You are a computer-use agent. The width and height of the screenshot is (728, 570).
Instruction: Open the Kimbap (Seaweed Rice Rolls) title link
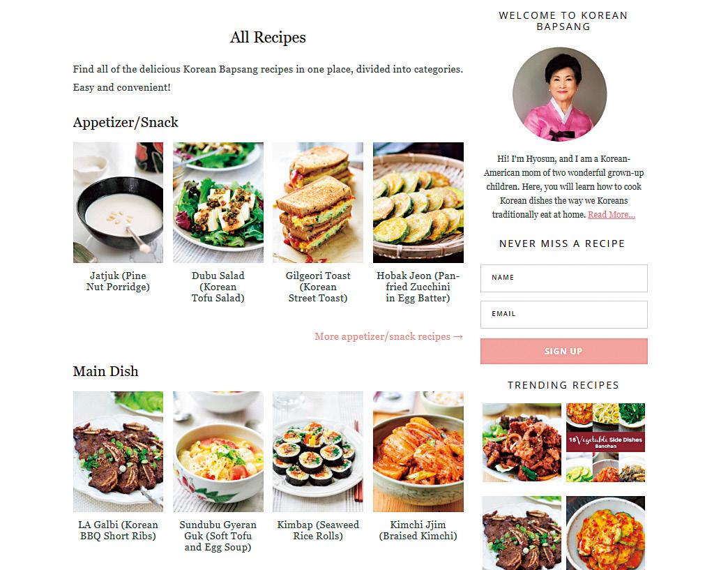tap(318, 530)
